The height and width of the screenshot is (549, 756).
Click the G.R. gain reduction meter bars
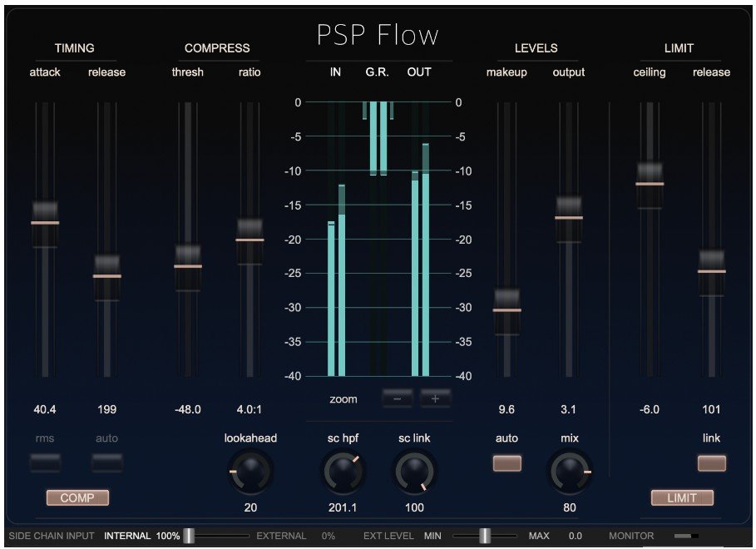[x=378, y=138]
